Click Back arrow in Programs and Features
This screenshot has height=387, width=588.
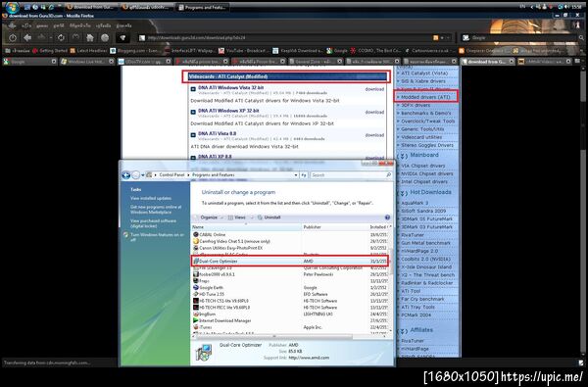click(x=126, y=175)
